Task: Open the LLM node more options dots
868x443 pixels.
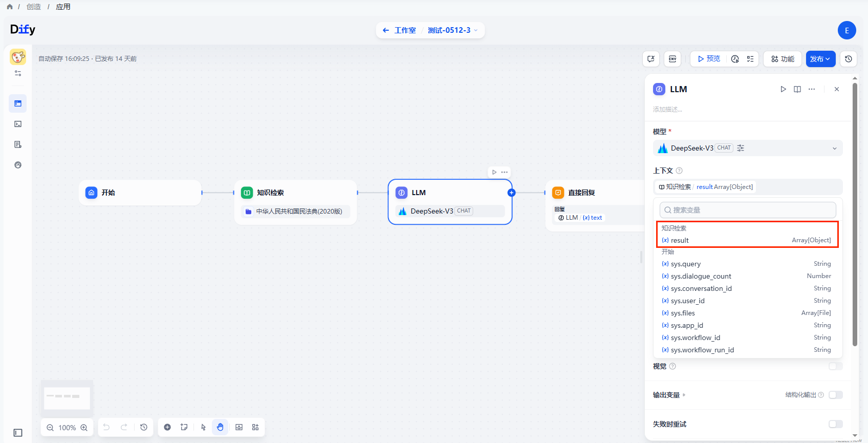Action: point(505,172)
